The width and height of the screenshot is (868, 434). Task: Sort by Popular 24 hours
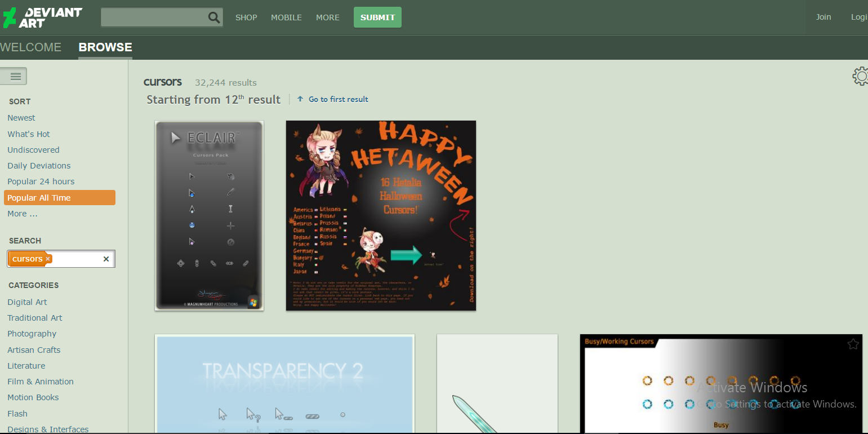[x=41, y=181]
